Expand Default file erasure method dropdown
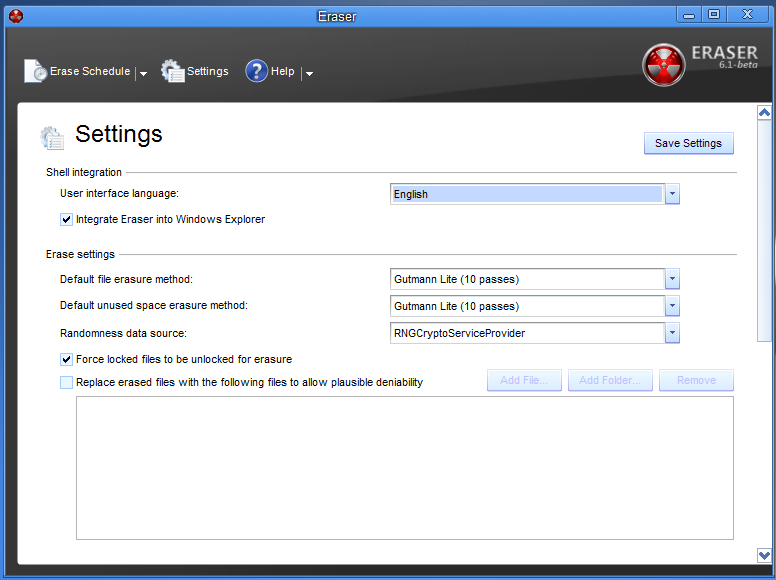The height and width of the screenshot is (580, 776). [x=672, y=279]
